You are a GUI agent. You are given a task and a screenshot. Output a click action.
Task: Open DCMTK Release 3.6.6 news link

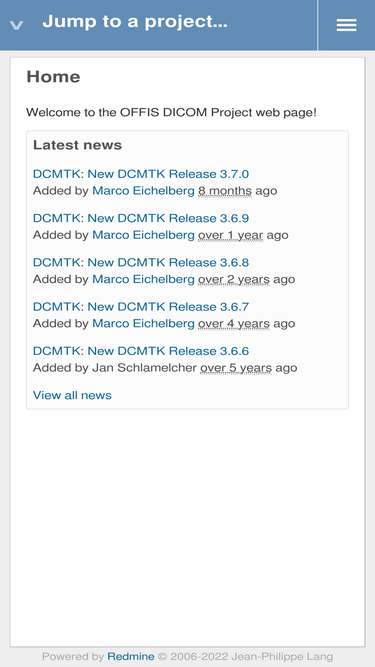click(141, 351)
